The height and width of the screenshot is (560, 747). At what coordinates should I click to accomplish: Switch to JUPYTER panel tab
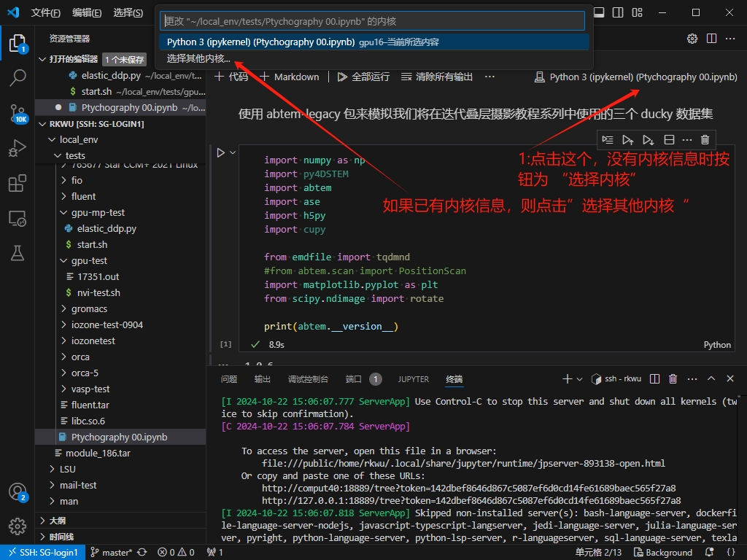click(x=414, y=379)
